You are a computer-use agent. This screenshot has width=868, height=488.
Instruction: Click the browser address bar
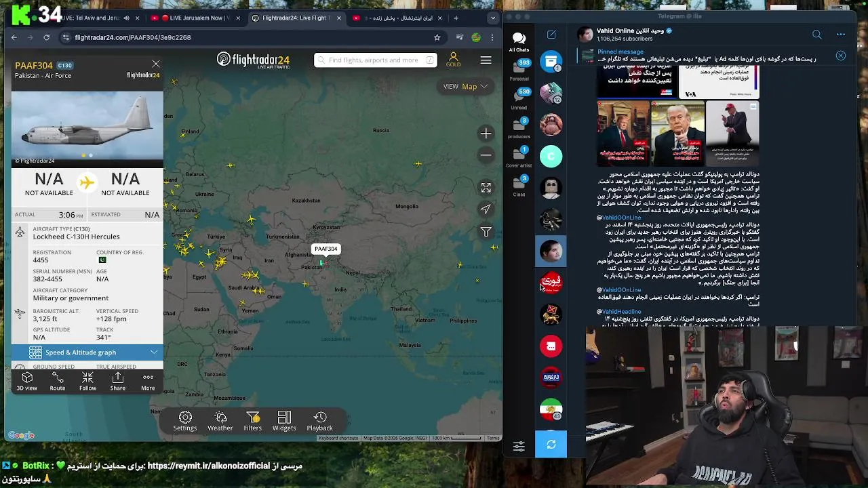[x=251, y=37]
